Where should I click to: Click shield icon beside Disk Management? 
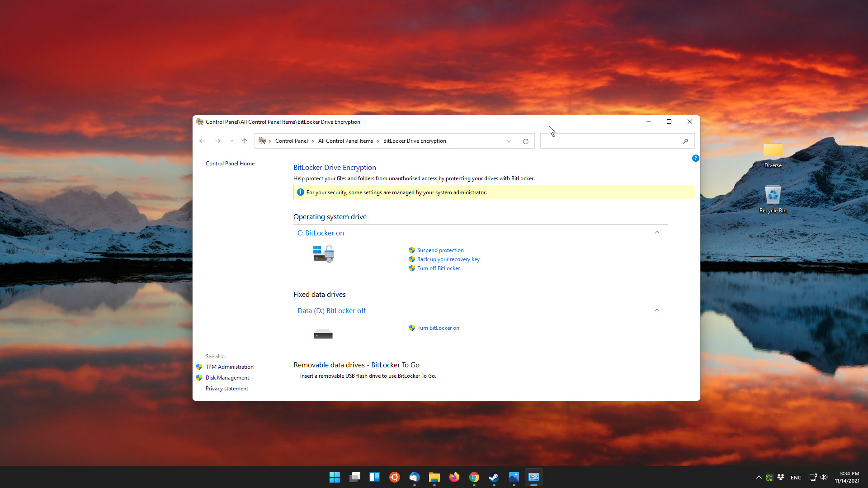199,378
